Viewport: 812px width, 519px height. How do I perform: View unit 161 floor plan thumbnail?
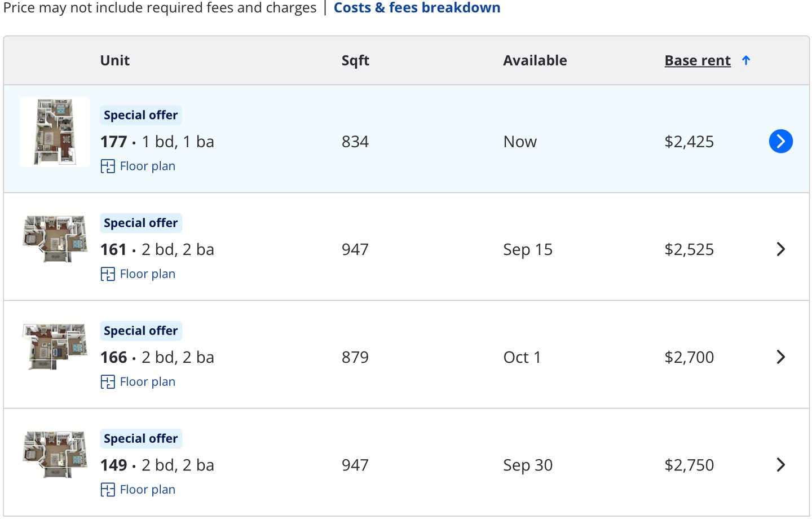coord(55,238)
